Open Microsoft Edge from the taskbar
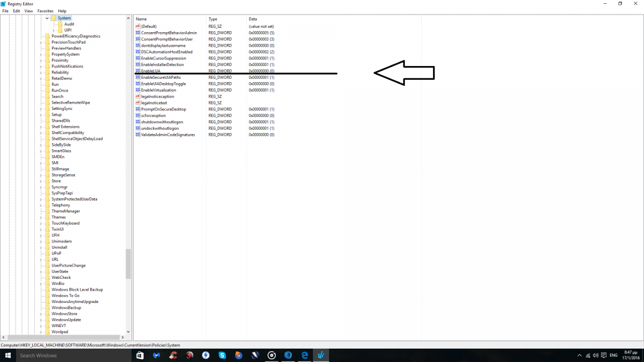This screenshot has width=644, height=362. pos(304,355)
